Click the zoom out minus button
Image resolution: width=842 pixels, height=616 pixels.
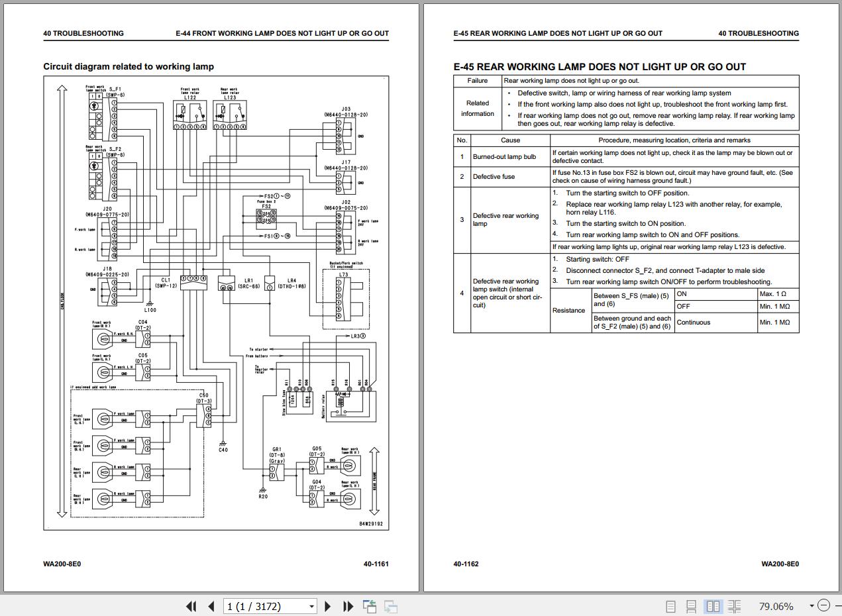[823, 605]
